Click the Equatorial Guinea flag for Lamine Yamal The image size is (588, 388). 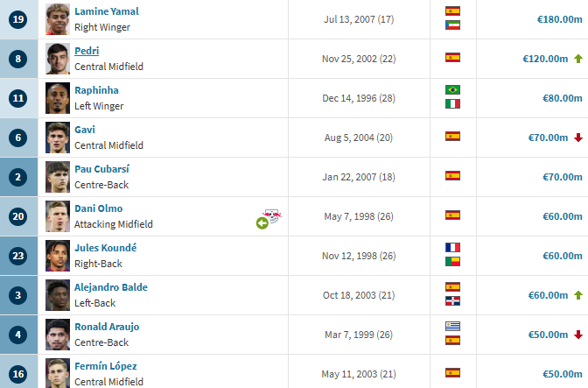pyautogui.click(x=452, y=25)
